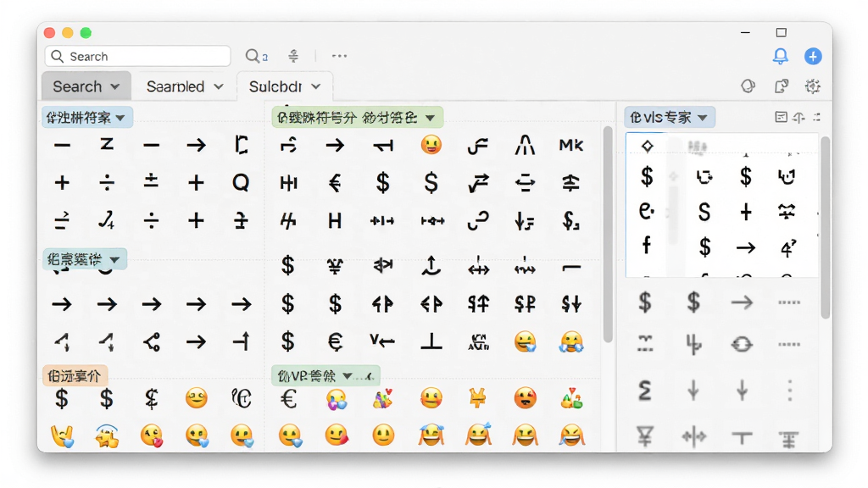The image size is (868, 488).
Task: Choose the vertical ellipsis in right panel
Action: (x=790, y=391)
